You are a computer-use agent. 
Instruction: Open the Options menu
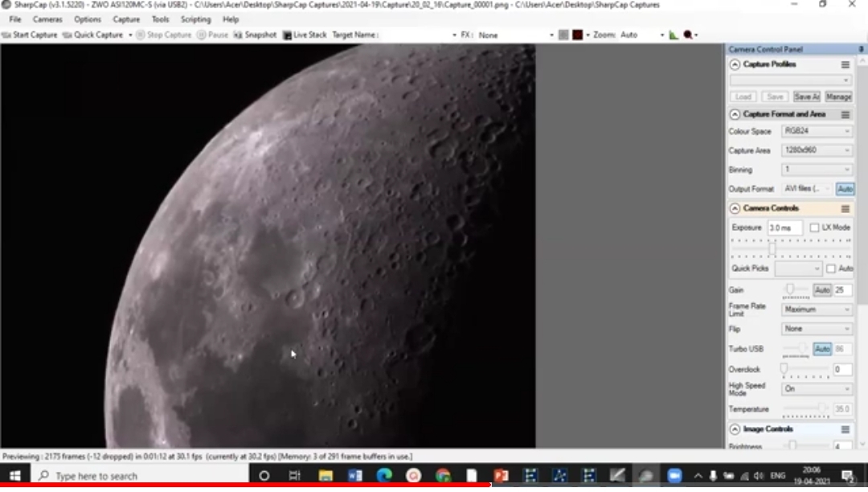tap(88, 19)
